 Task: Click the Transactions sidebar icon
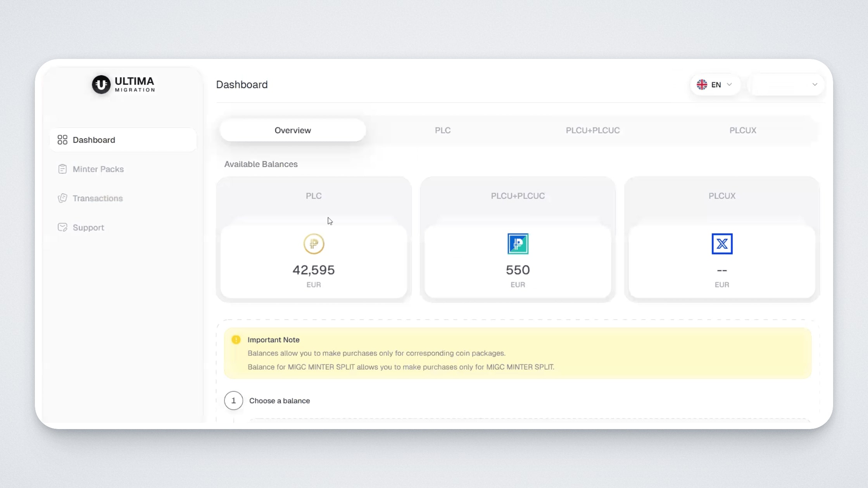(x=62, y=198)
